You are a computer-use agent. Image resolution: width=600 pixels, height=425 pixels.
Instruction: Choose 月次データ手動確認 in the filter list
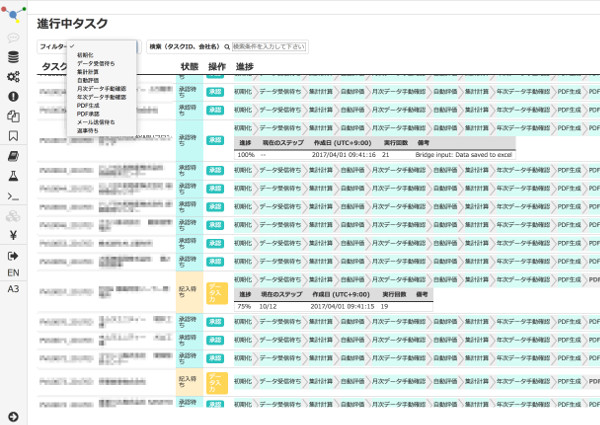101,89
